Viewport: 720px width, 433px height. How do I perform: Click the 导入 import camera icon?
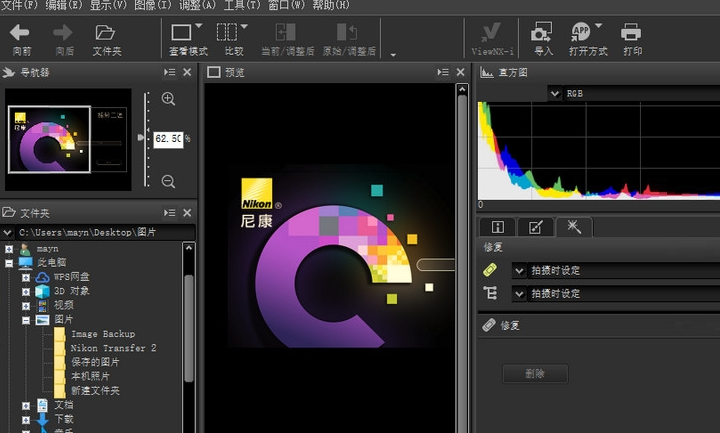point(542,33)
